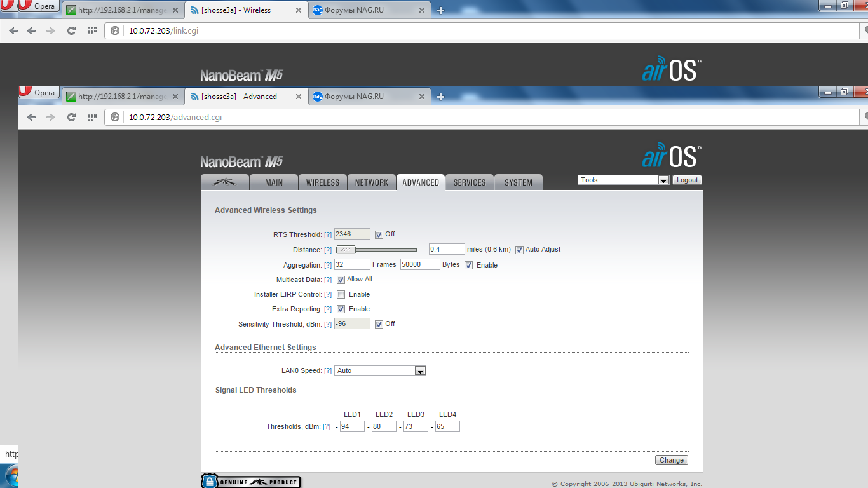Image resolution: width=868 pixels, height=488 pixels.
Task: Click the Change button
Action: tap(672, 460)
